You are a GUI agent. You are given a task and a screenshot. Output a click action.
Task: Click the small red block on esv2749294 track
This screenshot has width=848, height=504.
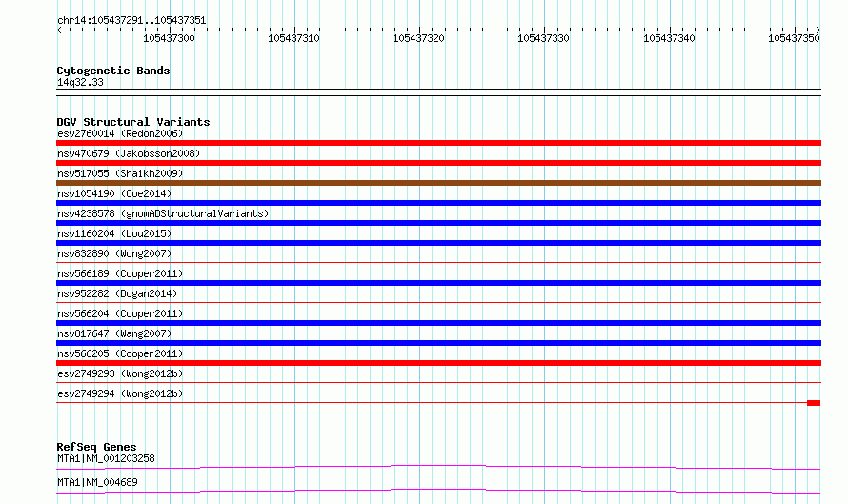click(x=814, y=403)
